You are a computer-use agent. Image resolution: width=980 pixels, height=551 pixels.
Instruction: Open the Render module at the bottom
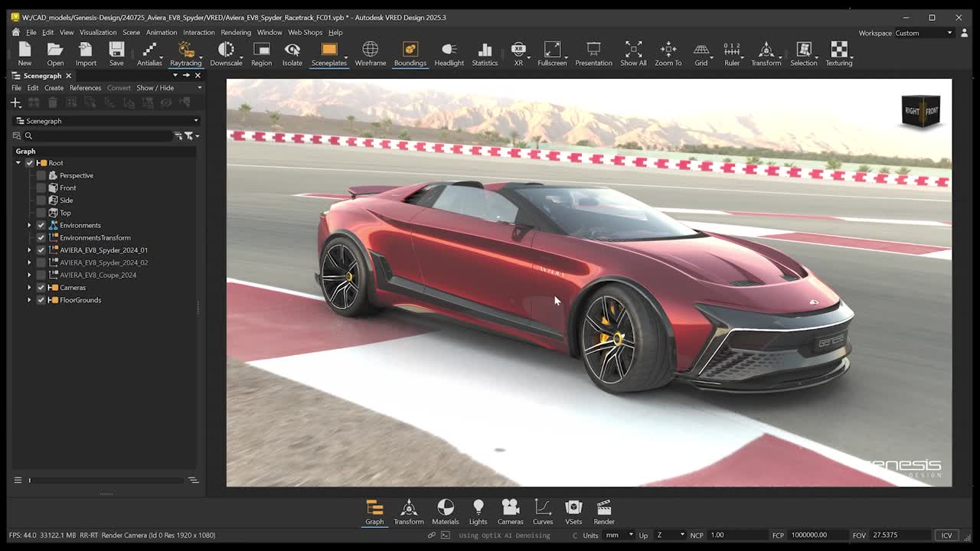[x=603, y=509]
